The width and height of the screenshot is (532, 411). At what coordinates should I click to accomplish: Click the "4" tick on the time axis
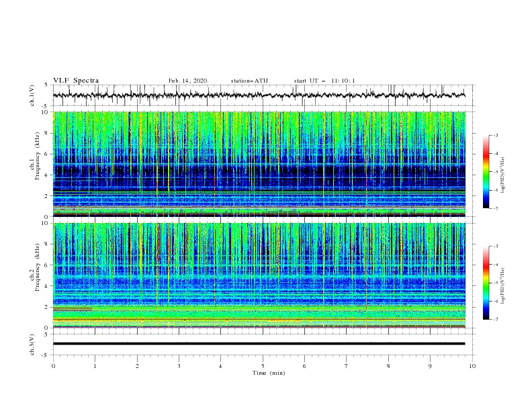(220, 366)
